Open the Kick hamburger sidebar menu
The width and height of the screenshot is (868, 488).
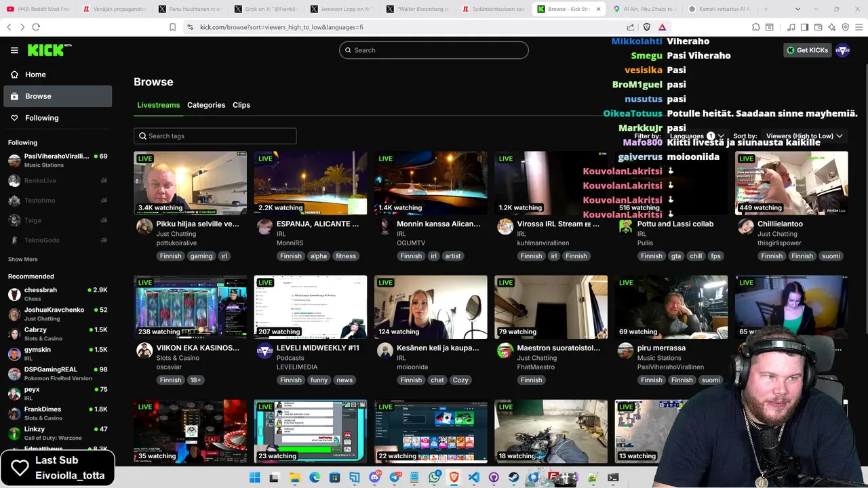14,50
